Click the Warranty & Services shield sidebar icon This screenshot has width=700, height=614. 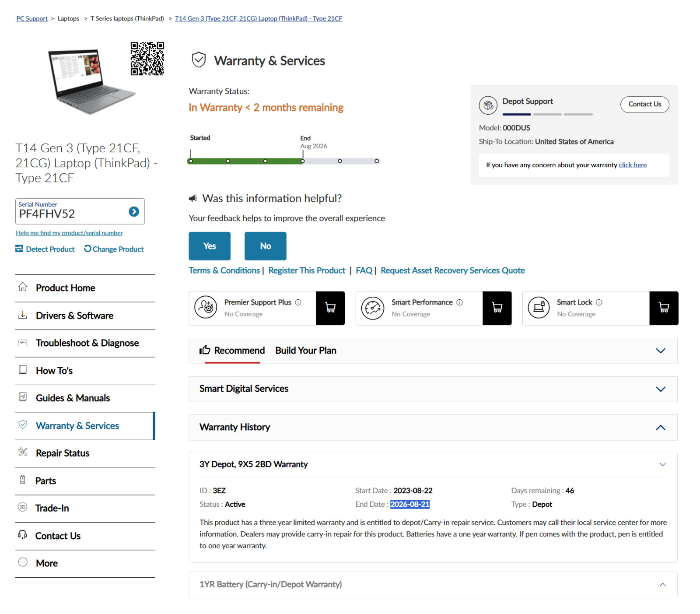click(x=23, y=425)
